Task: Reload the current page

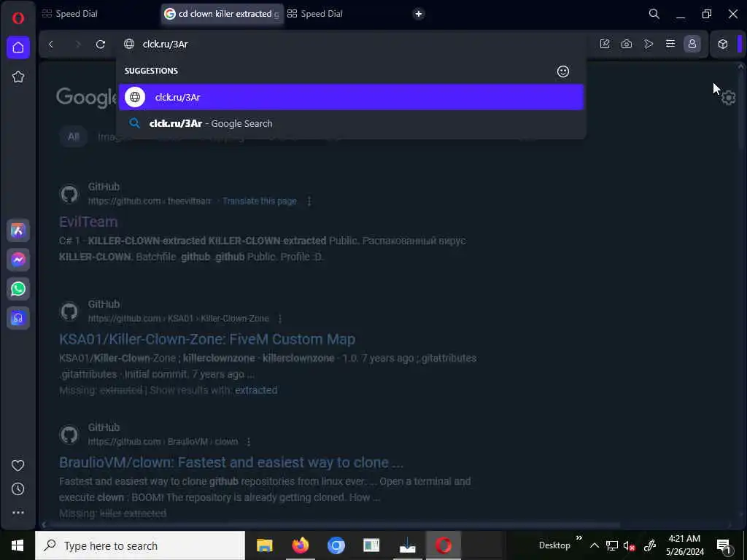Action: click(x=101, y=44)
